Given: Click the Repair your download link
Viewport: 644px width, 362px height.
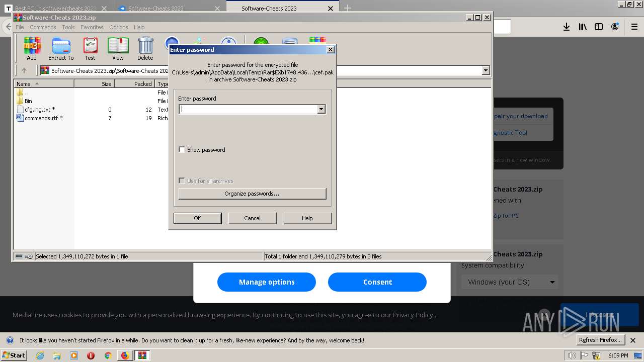Looking at the screenshot, I should [x=520, y=116].
